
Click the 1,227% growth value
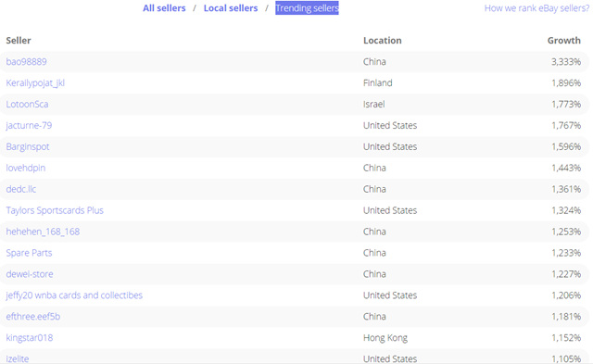click(566, 274)
